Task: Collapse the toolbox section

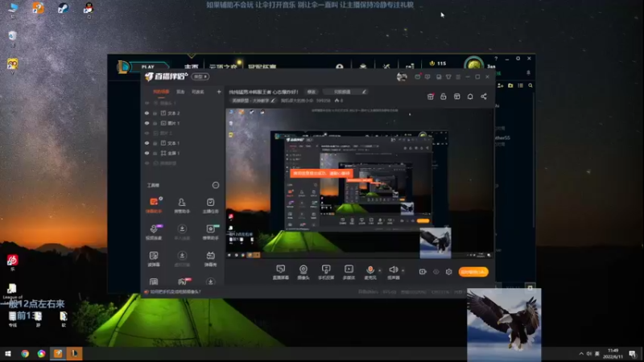Action: point(216,185)
